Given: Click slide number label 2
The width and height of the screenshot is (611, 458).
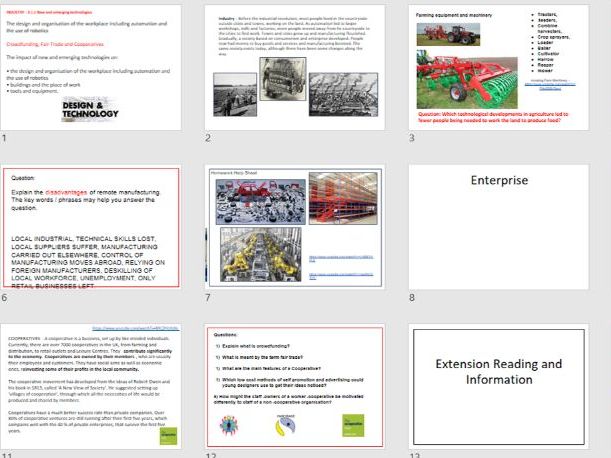Looking at the screenshot, I should click(x=208, y=138).
